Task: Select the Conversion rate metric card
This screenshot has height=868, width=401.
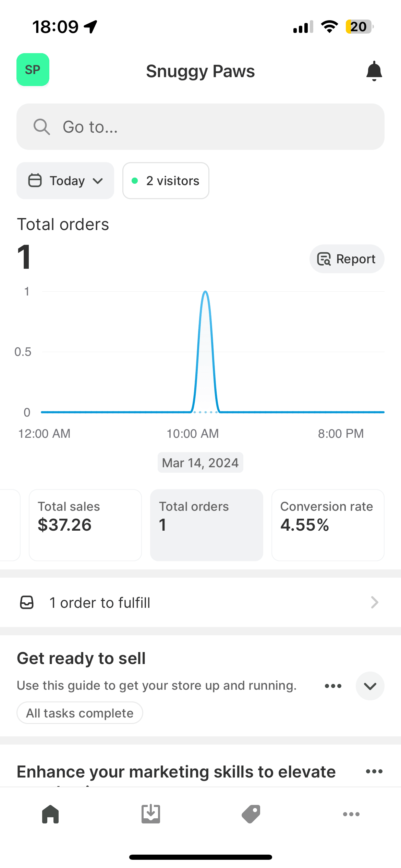Action: 328,525
